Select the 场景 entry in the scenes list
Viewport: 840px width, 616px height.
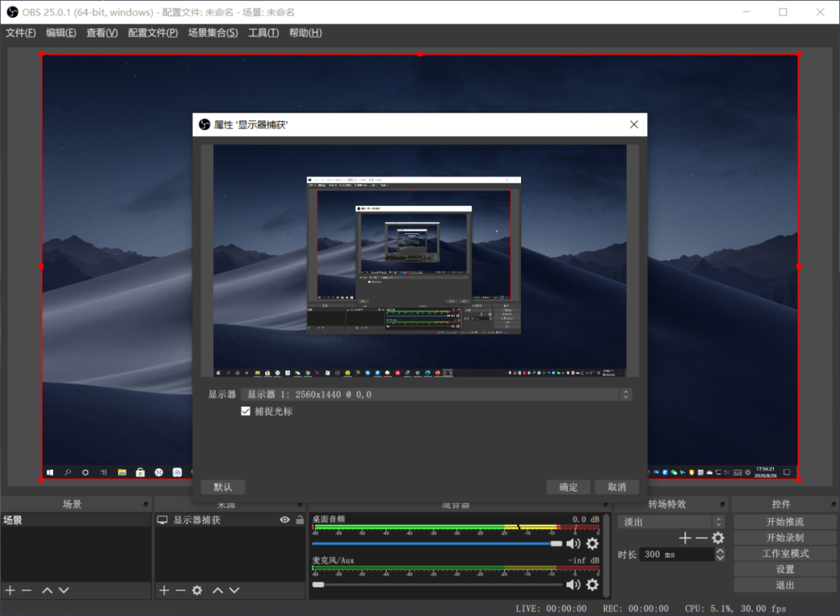(75, 520)
